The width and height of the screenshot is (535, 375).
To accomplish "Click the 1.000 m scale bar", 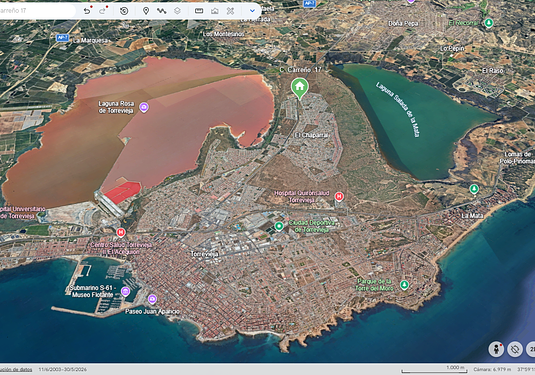I will point(434,370).
